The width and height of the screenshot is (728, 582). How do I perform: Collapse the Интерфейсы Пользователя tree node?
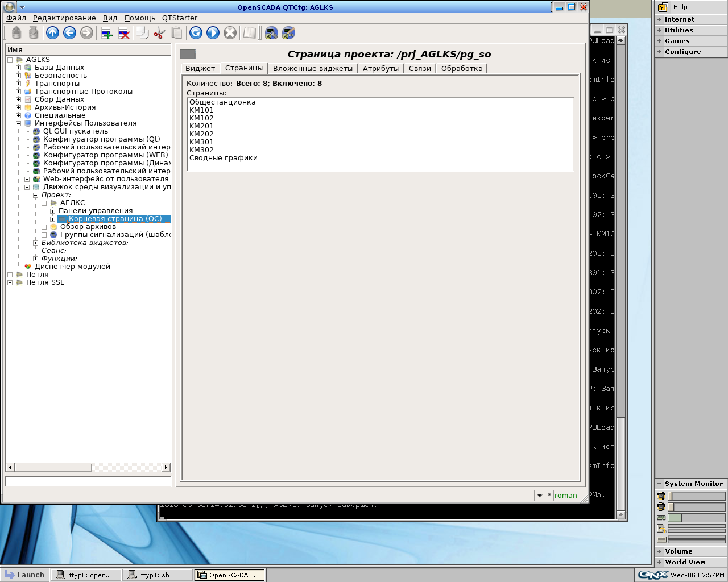[18, 123]
